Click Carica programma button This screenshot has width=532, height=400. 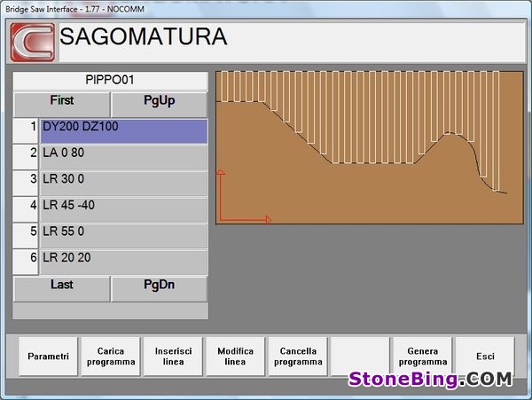(111, 357)
